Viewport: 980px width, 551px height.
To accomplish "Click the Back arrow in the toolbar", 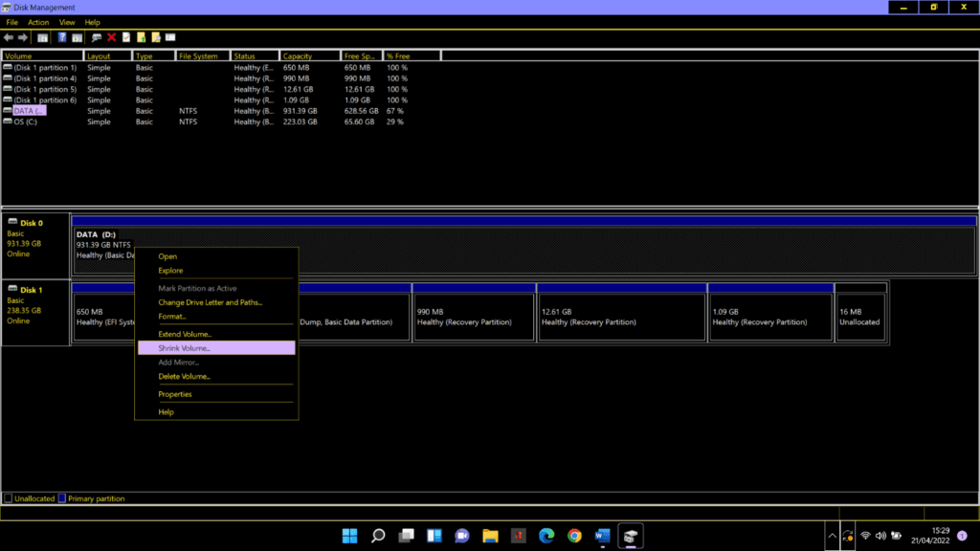I will tap(9, 37).
